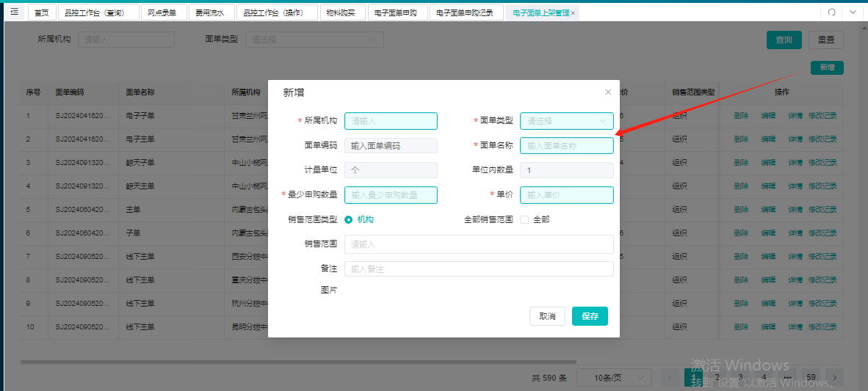
Task: Go to next page arrow
Action: [835, 378]
